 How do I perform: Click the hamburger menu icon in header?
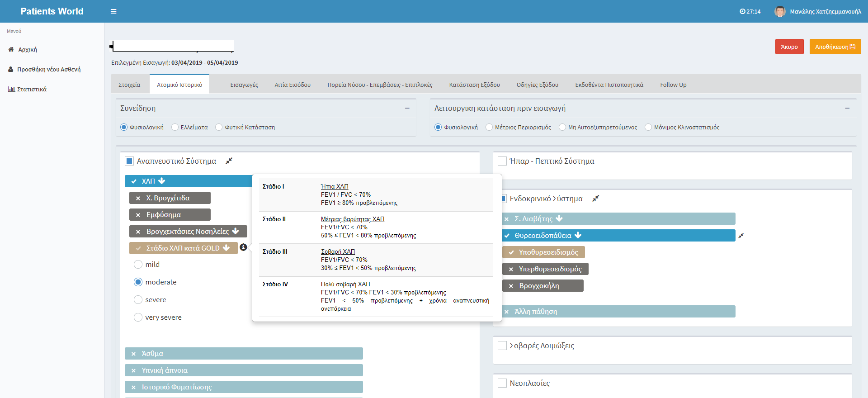pyautogui.click(x=113, y=11)
